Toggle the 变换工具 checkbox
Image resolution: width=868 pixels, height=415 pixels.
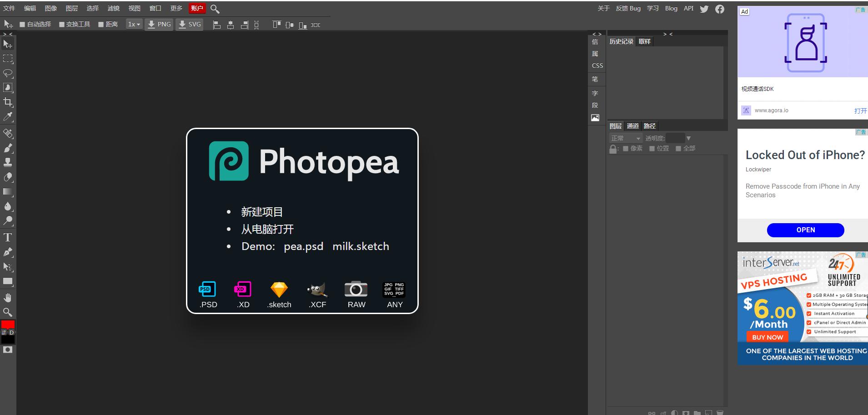pos(62,25)
